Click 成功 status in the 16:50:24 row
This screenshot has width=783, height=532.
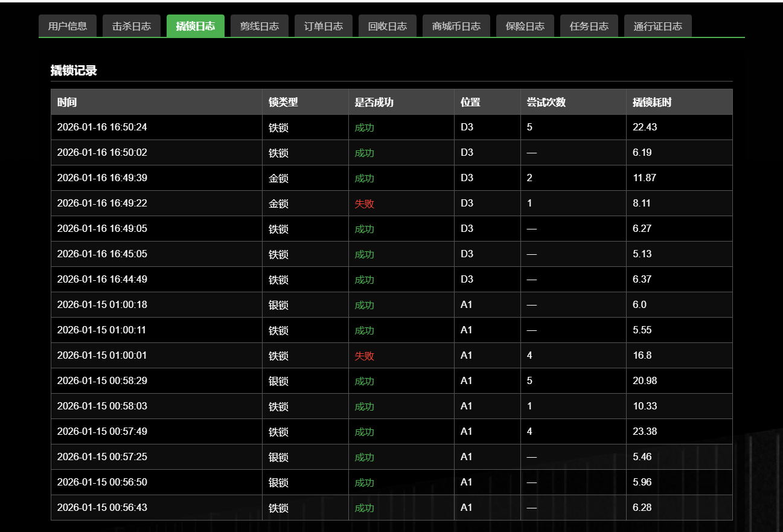point(364,128)
